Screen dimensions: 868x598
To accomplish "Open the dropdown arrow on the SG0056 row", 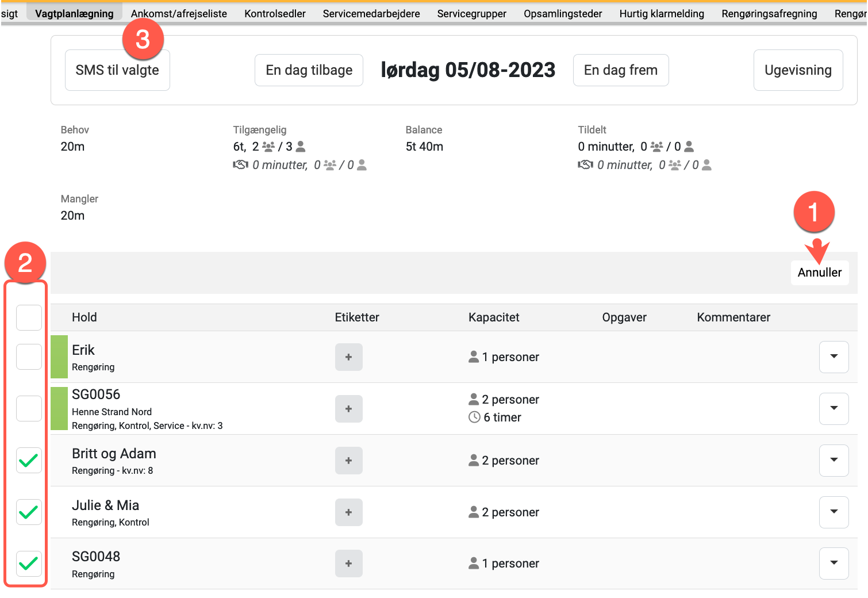I will [x=834, y=408].
